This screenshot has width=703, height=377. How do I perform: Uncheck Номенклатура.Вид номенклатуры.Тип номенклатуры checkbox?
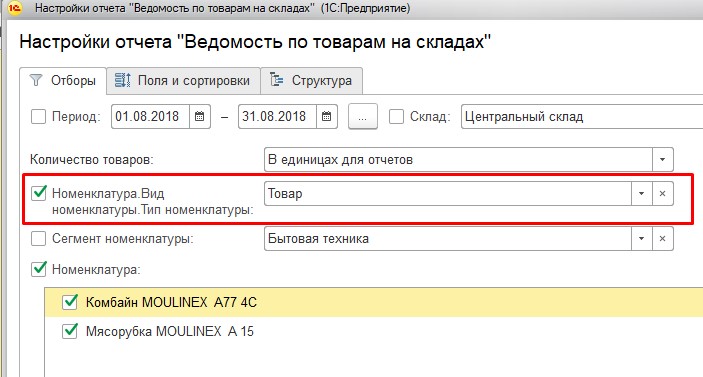tap(39, 193)
